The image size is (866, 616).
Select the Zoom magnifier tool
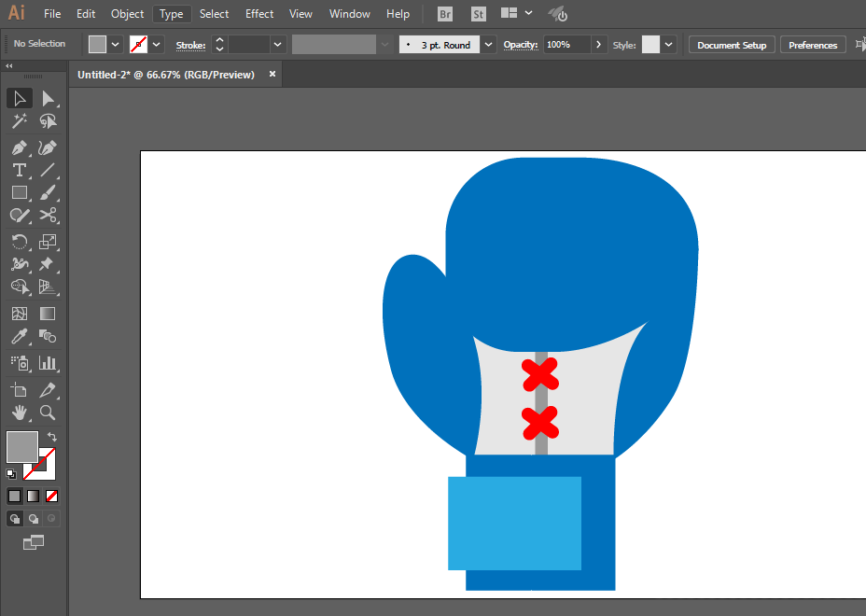click(48, 413)
